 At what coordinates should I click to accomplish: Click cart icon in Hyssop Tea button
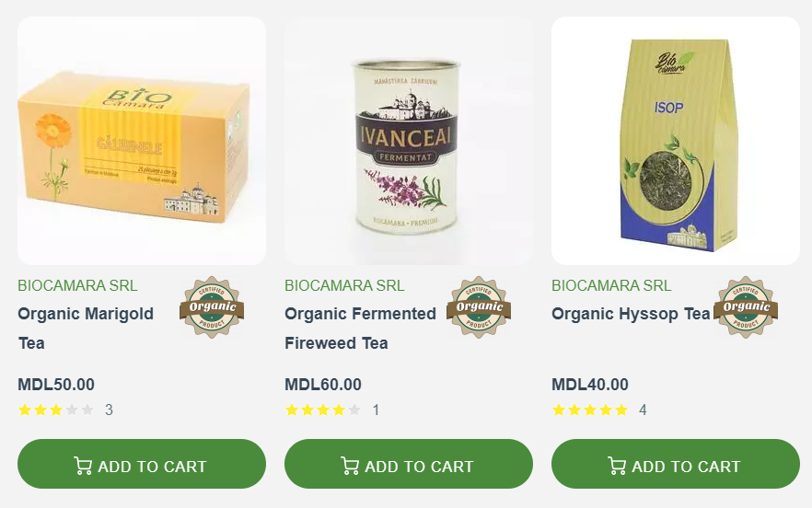point(617,466)
